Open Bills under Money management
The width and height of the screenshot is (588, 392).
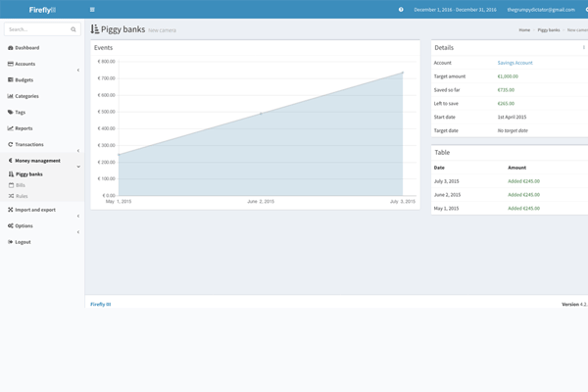21,185
